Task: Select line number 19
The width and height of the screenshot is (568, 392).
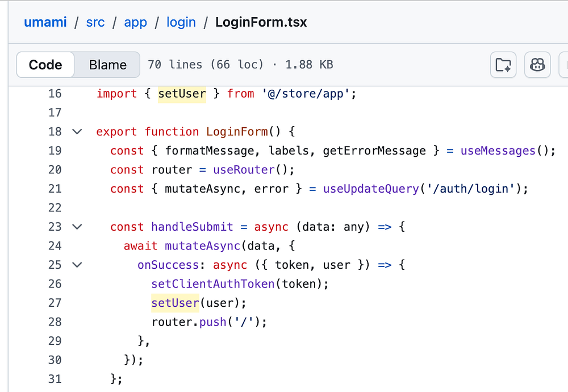Action: click(x=55, y=151)
